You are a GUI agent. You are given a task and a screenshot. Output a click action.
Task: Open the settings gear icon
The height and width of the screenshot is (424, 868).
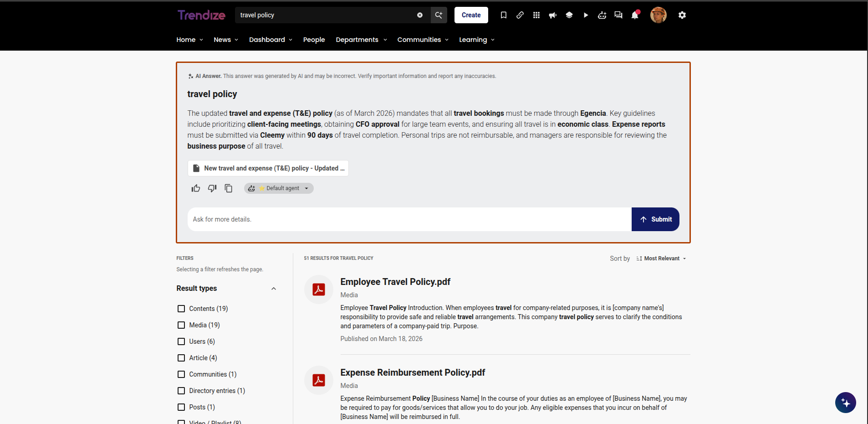click(x=682, y=15)
